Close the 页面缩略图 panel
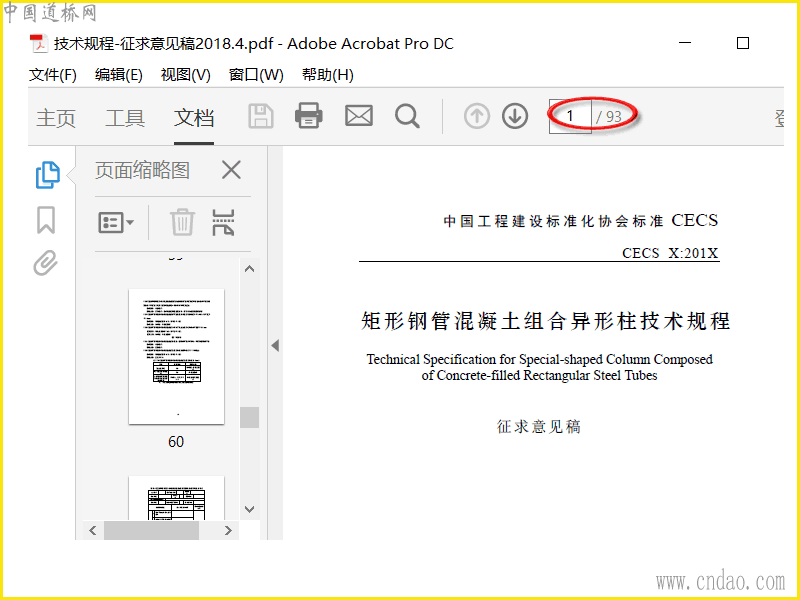Image resolution: width=800 pixels, height=600 pixels. coord(231,170)
